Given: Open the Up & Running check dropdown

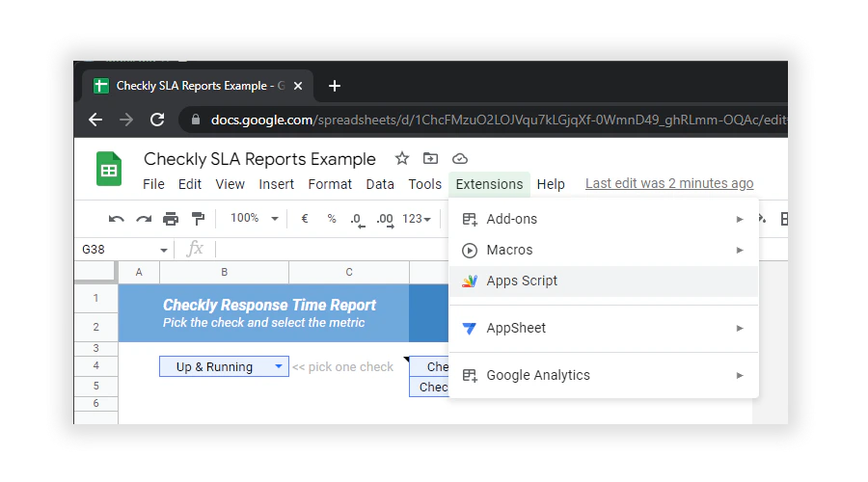Looking at the screenshot, I should click(x=279, y=366).
